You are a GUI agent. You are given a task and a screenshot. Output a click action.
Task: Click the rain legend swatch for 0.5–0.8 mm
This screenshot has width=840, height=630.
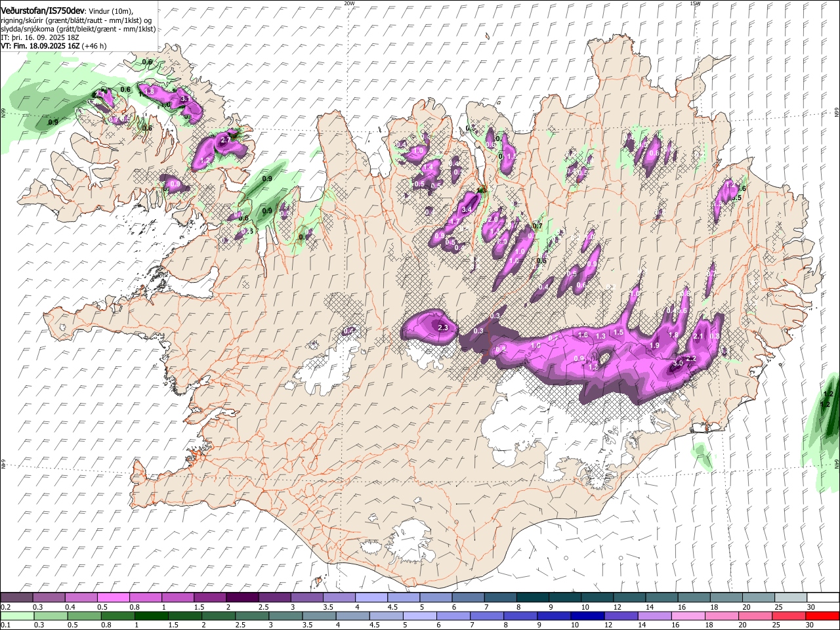click(x=84, y=616)
